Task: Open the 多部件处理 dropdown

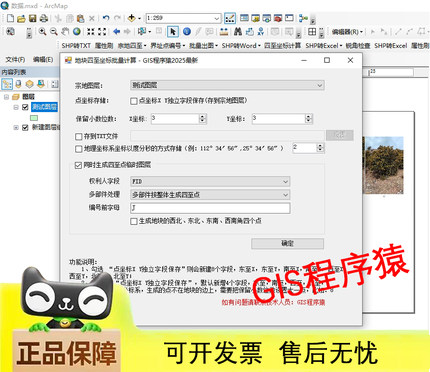Action: [x=210, y=195]
